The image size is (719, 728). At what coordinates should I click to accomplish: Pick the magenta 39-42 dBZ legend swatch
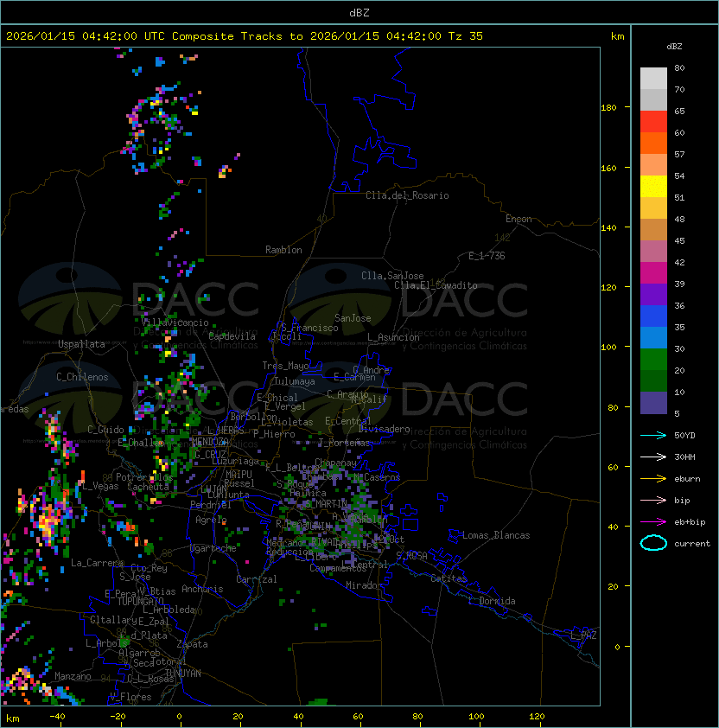[x=653, y=273]
